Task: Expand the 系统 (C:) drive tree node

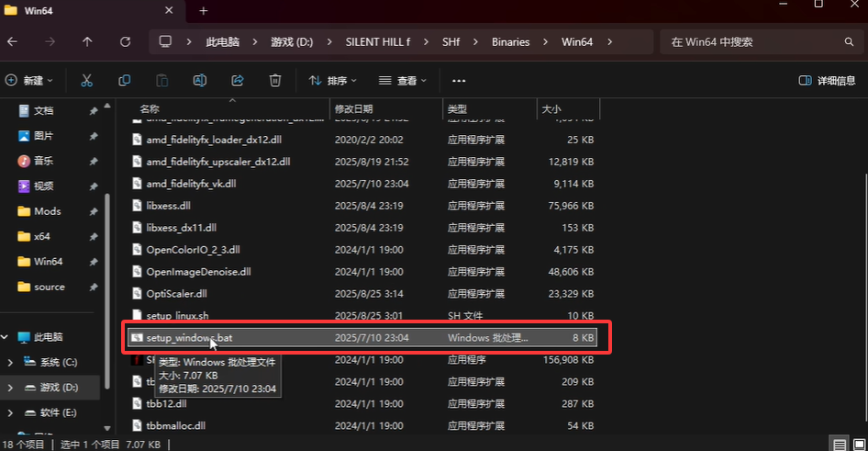Action: tap(10, 362)
